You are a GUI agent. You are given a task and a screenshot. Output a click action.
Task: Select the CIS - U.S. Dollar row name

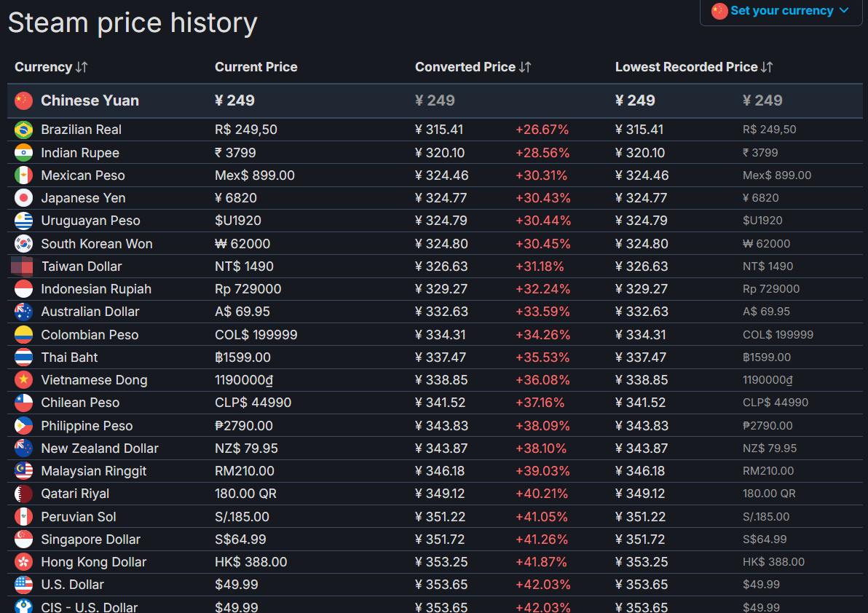89,607
